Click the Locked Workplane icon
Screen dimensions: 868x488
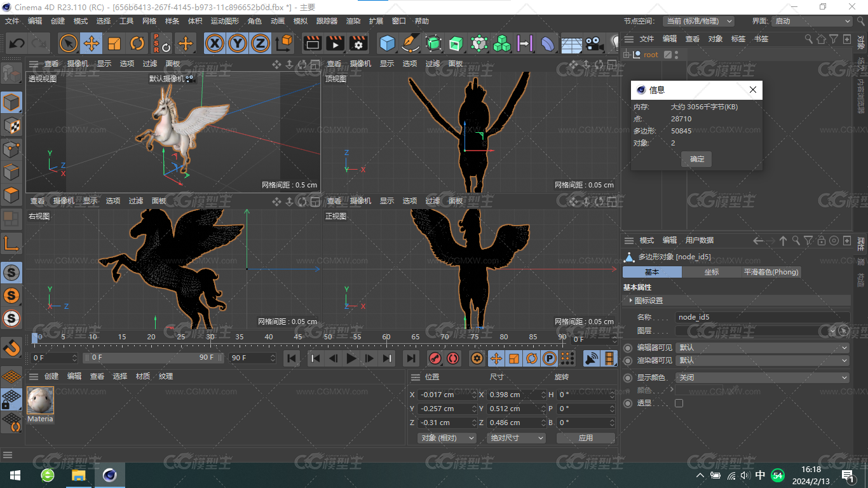click(x=11, y=399)
